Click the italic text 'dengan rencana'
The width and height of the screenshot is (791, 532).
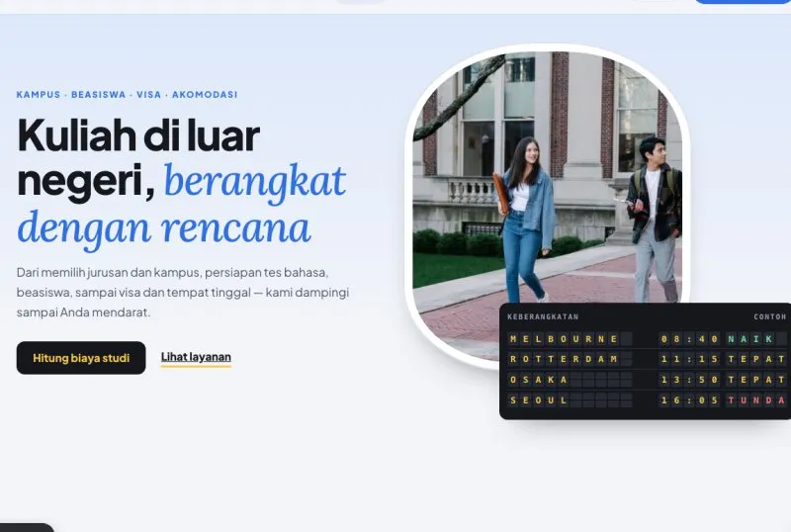[x=164, y=228]
